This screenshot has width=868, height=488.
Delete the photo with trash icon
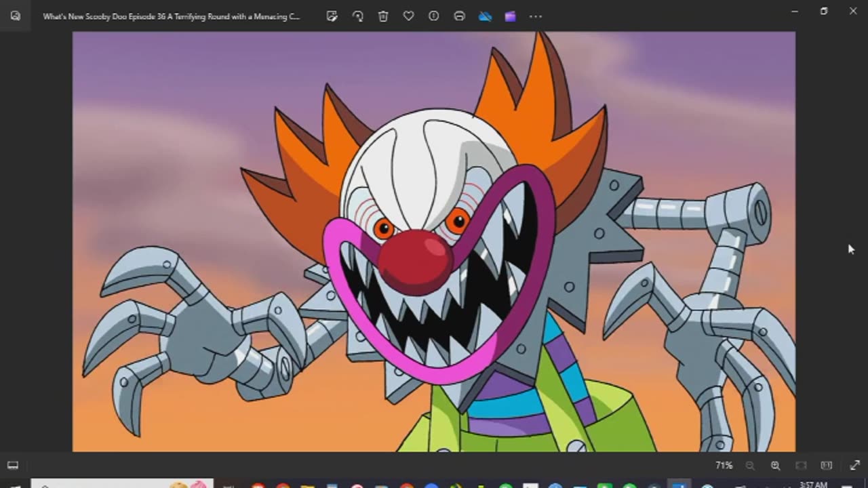tap(383, 16)
